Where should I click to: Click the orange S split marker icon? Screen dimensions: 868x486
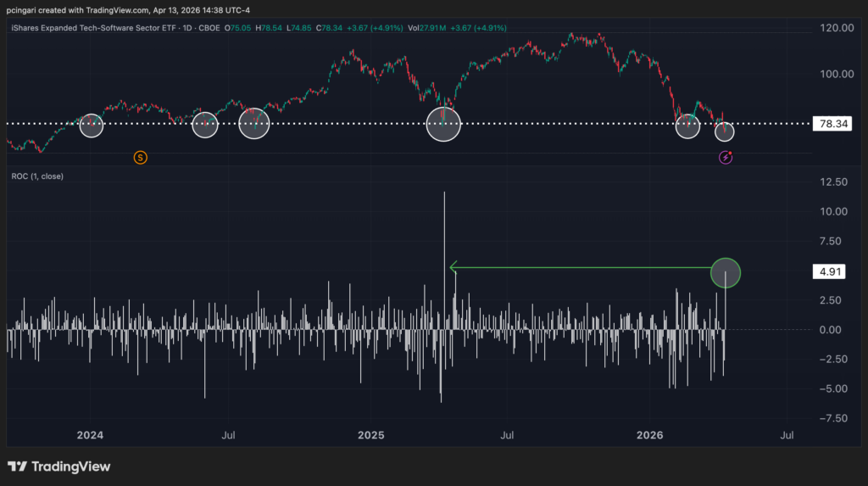click(x=141, y=157)
